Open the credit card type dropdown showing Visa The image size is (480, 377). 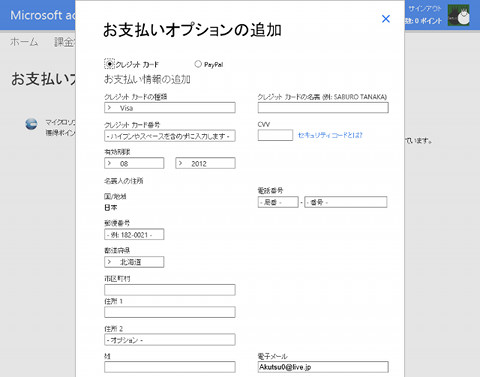170,108
